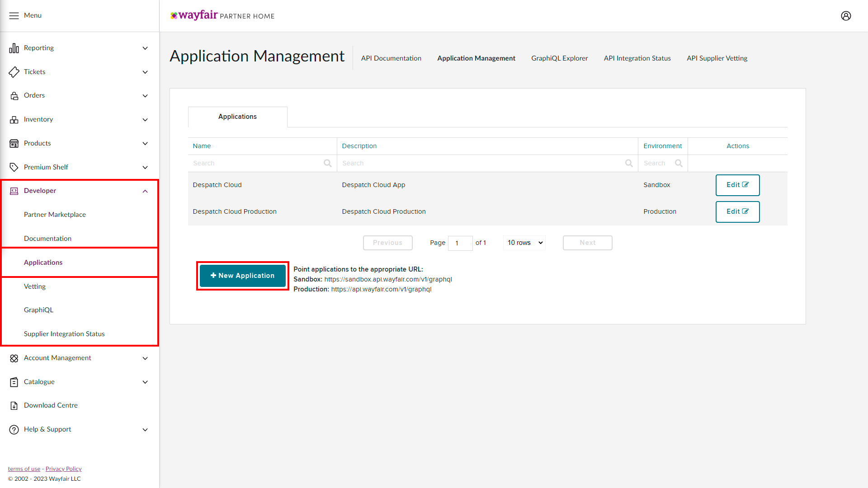The height and width of the screenshot is (488, 868).
Task: Expand the Inventory menu chevron
Action: pos(145,120)
